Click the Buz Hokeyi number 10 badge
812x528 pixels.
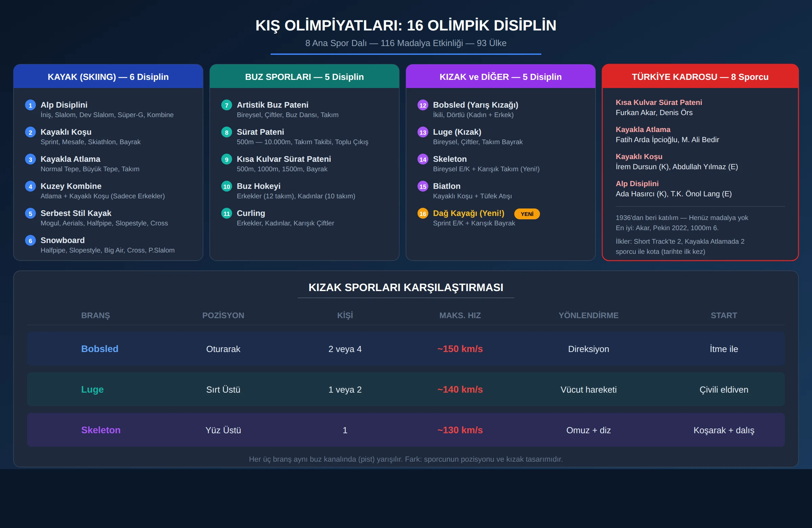[x=227, y=186]
